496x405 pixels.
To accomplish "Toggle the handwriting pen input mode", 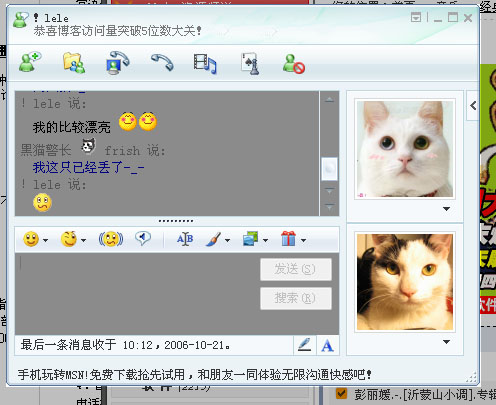I will click(x=305, y=345).
